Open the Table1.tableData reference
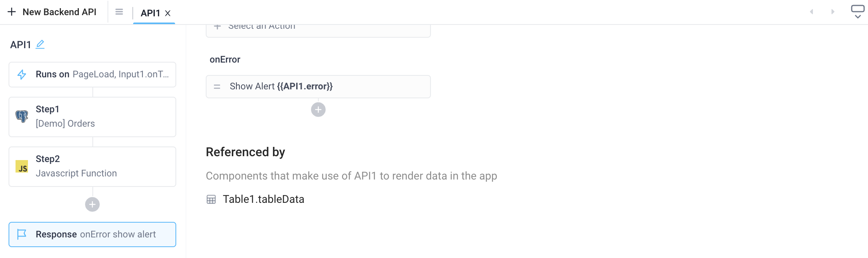Image resolution: width=868 pixels, height=258 pixels. pos(263,199)
